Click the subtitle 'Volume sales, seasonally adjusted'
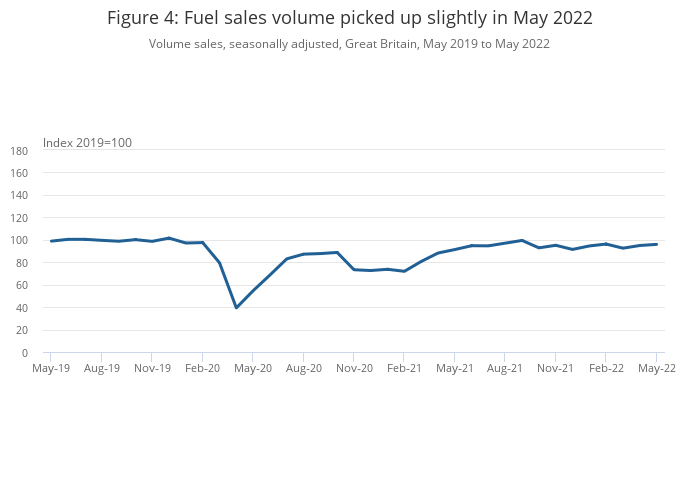This screenshot has width=700, height=502. (x=349, y=44)
